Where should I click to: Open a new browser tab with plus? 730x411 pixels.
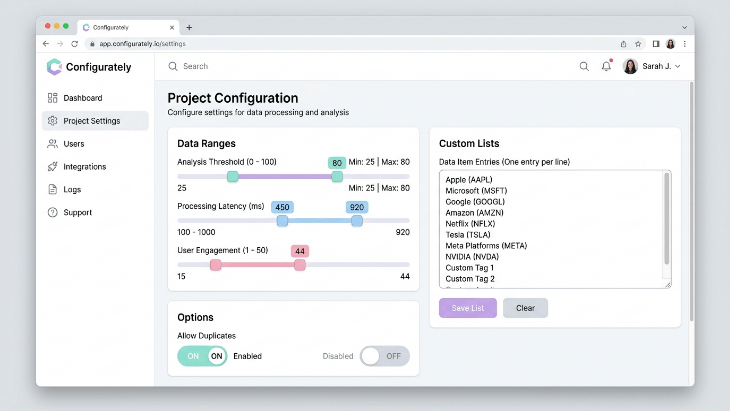click(189, 27)
